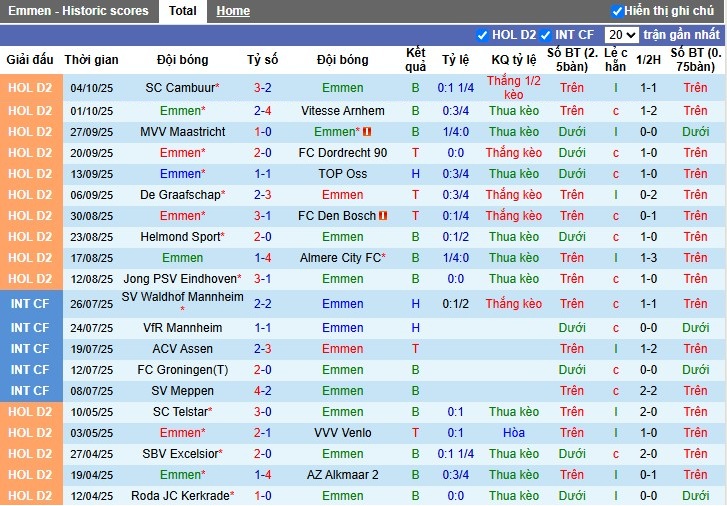Open the recent matches count dropdown
The width and height of the screenshot is (727, 506).
click(621, 35)
